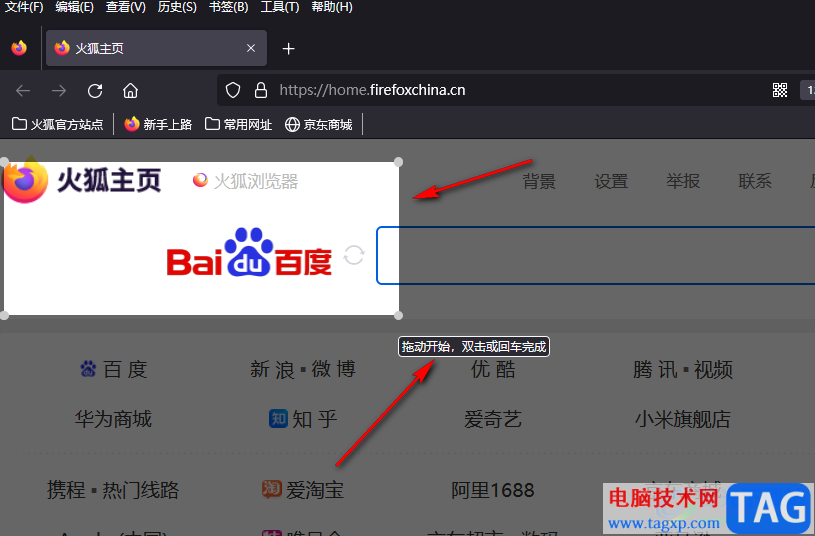Open the 优酷 site link
Viewport: 815px width, 536px height.
pyautogui.click(x=493, y=370)
